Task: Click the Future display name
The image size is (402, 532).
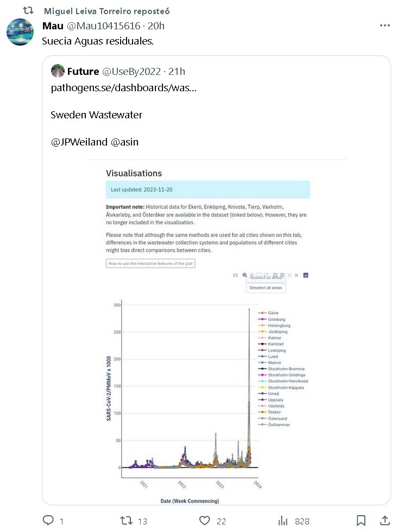Action: tap(83, 71)
